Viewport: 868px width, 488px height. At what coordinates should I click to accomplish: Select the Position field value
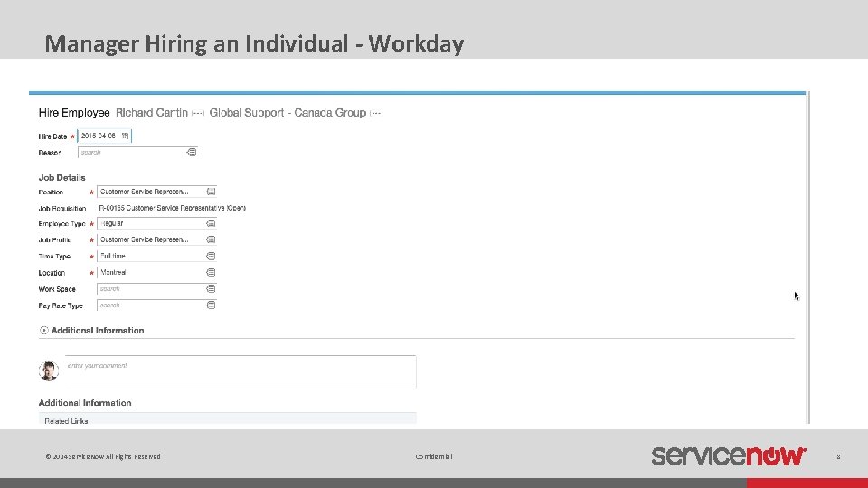click(x=156, y=192)
